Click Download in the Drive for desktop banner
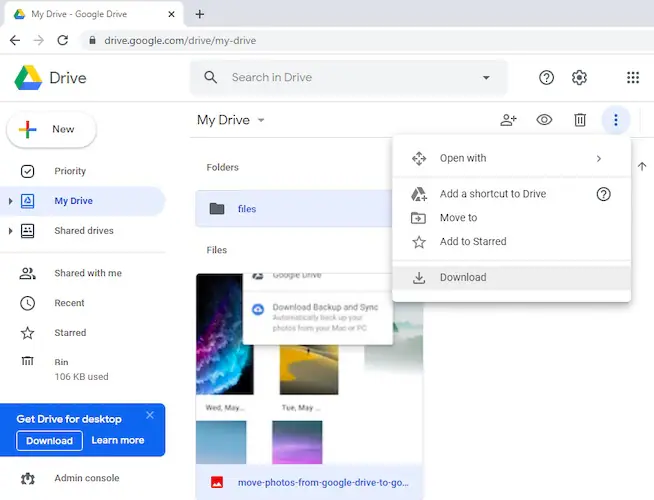 pos(49,441)
